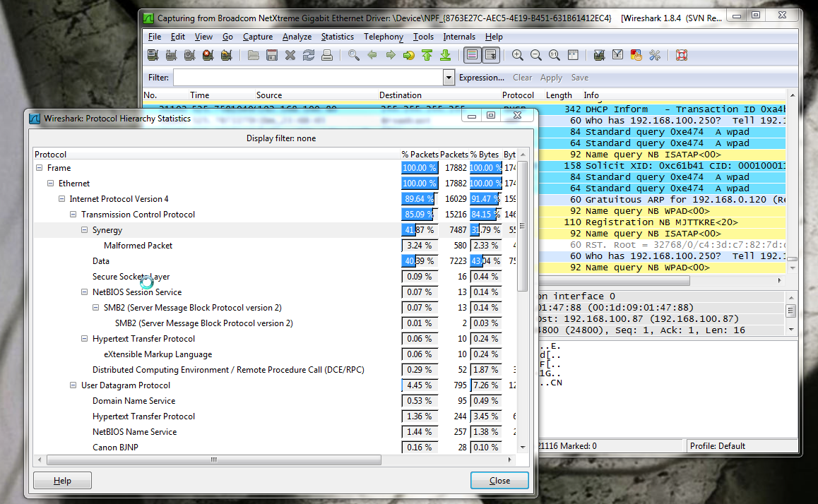
Task: Select the Malformed Packet row
Action: [275, 246]
